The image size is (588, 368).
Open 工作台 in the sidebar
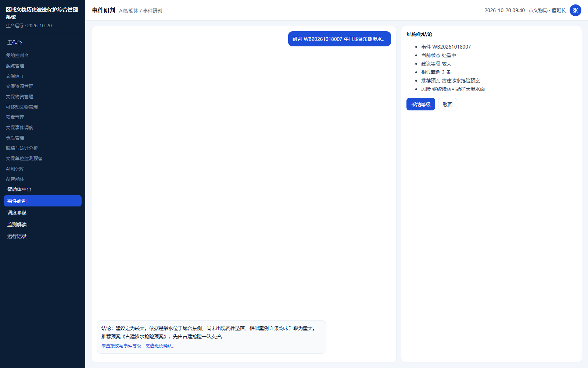15,42
